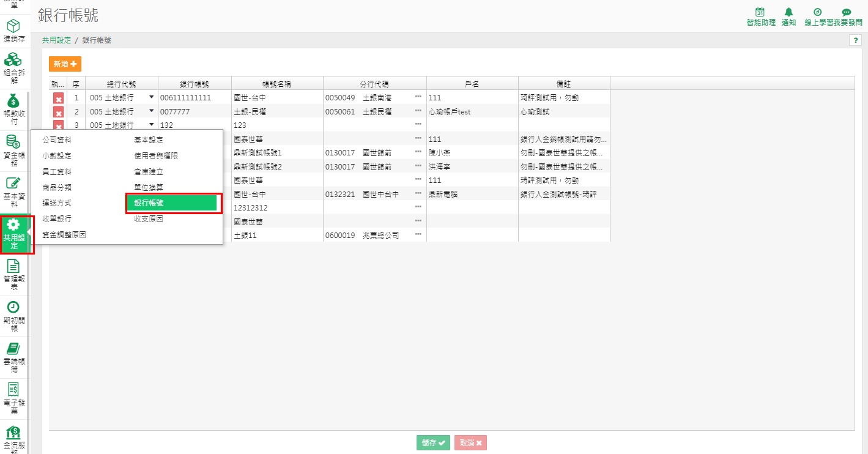
Task: Expand 總行代號 dropdown for account 0077777
Action: point(151,111)
